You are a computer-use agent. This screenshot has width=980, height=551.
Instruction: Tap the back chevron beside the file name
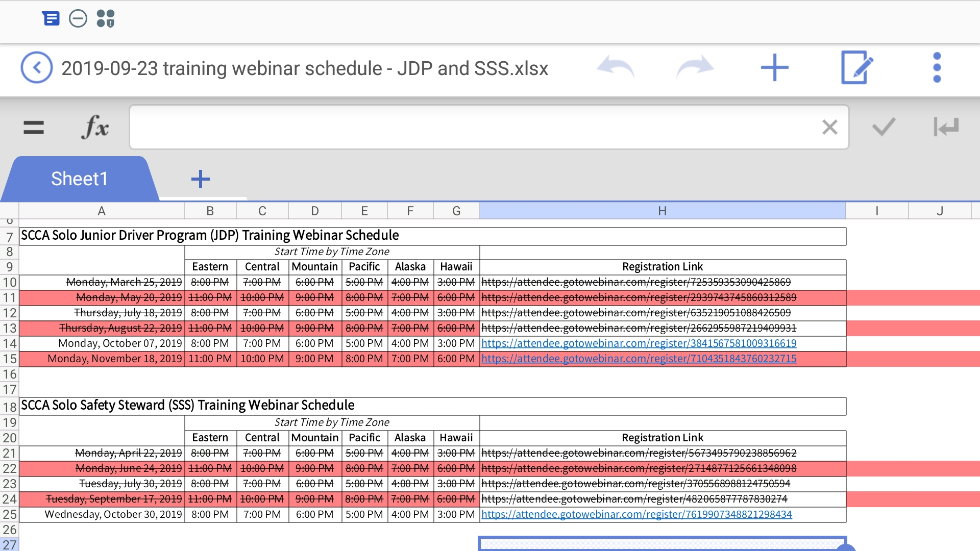(36, 67)
